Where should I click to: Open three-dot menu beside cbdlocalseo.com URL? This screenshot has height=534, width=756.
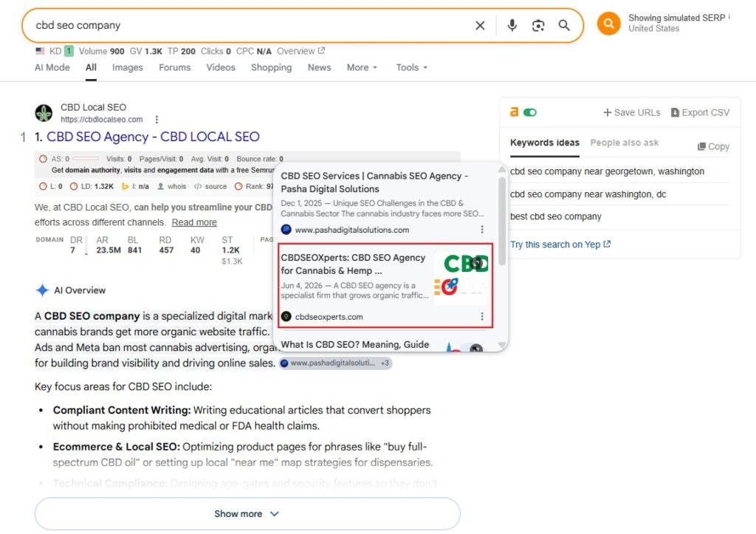157,119
